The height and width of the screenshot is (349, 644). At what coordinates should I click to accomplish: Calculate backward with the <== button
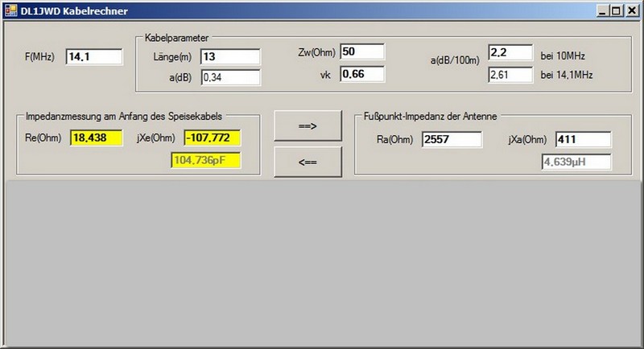tap(308, 162)
